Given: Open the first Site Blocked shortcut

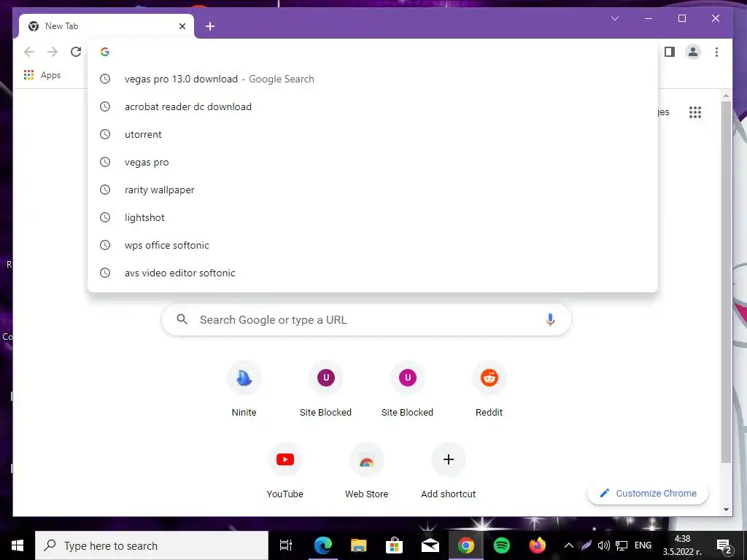Looking at the screenshot, I should pyautogui.click(x=326, y=391).
